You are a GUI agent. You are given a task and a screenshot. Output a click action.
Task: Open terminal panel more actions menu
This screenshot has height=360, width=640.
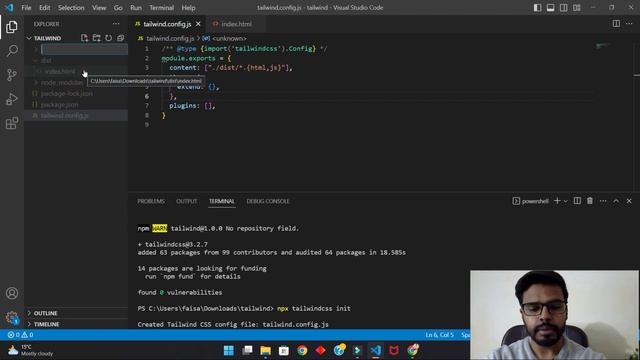[x=603, y=201]
